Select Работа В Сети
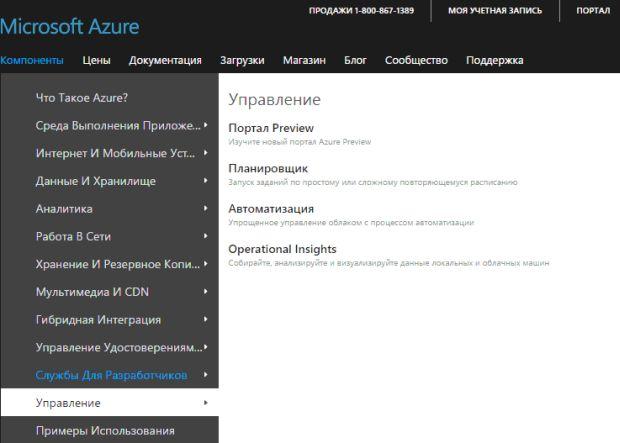Viewport: 620px width, 443px height. point(73,236)
